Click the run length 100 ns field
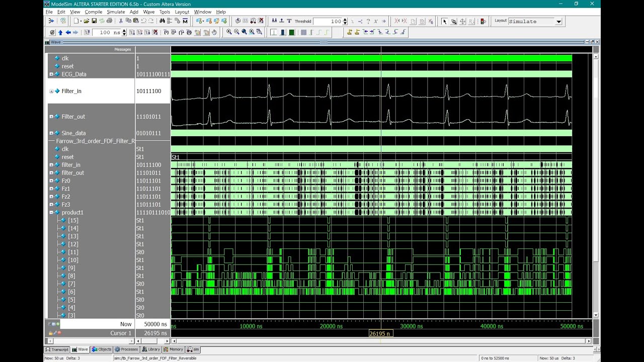This screenshot has height=362, width=644. 107,32
